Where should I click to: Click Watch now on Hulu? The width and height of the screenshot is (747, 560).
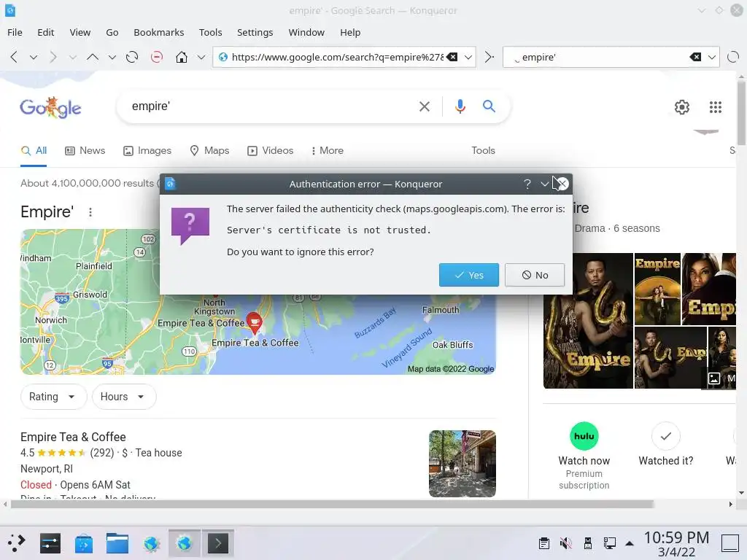[584, 456]
